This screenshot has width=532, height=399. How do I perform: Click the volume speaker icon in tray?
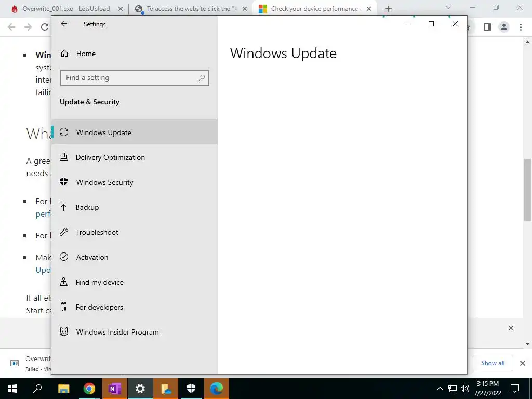[465, 389]
